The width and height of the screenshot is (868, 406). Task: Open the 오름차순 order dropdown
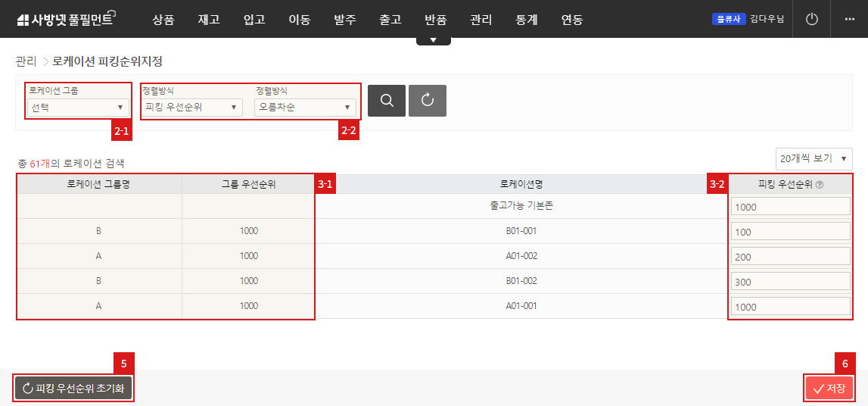[x=305, y=108]
